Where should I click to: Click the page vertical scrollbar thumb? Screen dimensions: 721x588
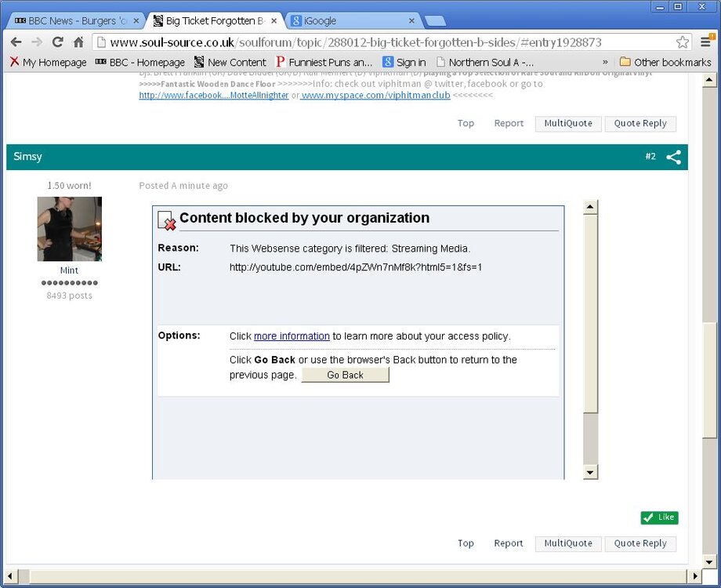point(709,381)
